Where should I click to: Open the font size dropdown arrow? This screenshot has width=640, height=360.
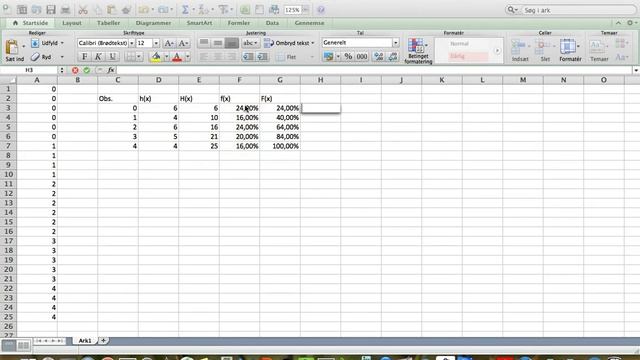tap(156, 43)
